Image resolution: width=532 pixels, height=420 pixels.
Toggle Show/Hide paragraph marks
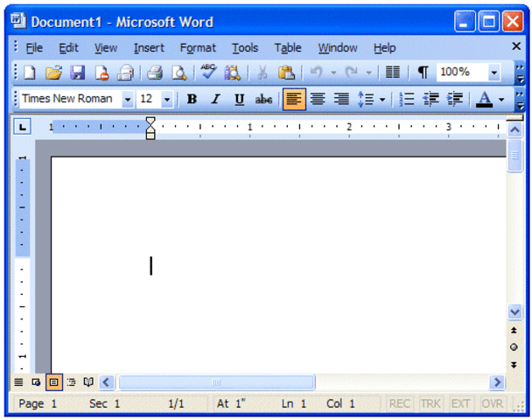[x=423, y=72]
